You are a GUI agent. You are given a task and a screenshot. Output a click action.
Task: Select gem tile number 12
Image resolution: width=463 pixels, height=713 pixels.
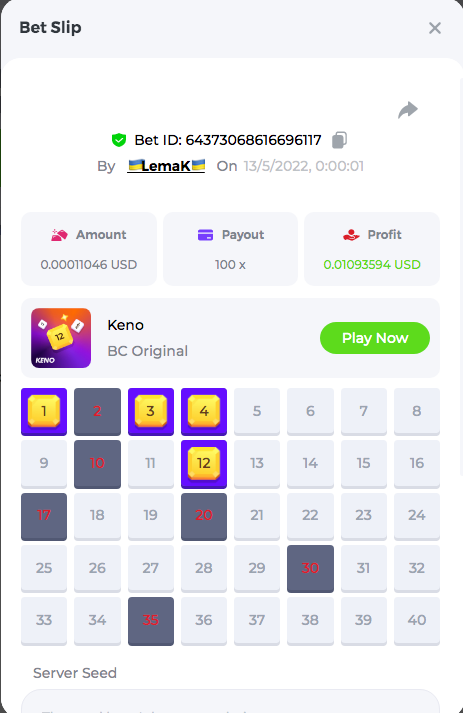point(204,464)
